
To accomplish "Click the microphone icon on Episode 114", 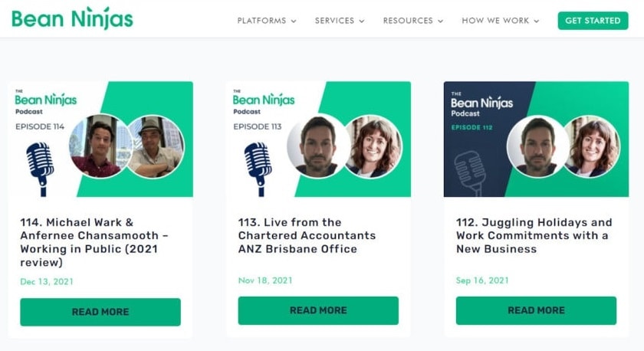I will tap(40, 169).
